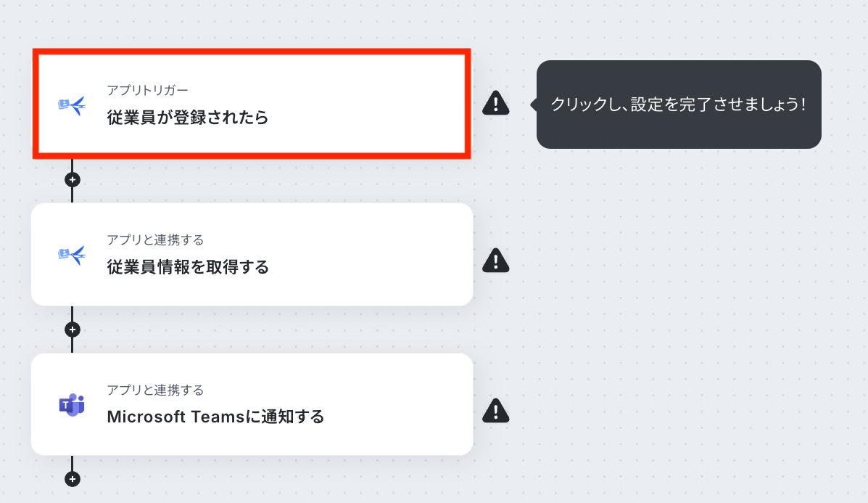Add a step after Microsoft Teamsに通知する

(x=73, y=479)
